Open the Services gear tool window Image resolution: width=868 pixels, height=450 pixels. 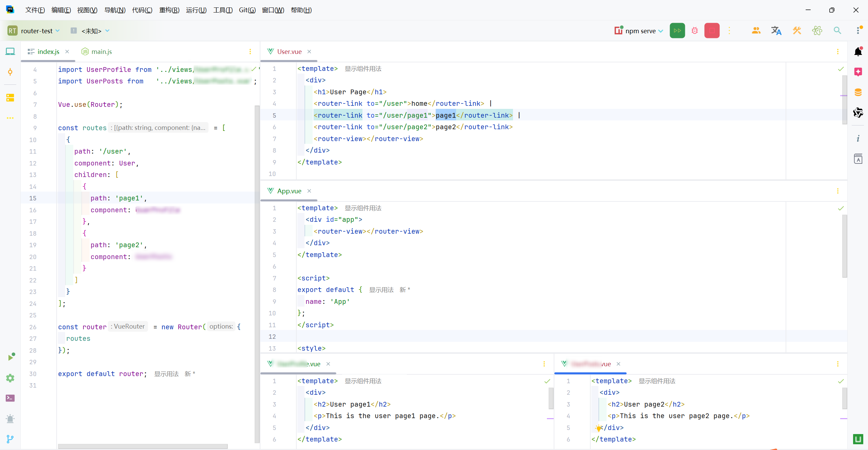(x=10, y=378)
